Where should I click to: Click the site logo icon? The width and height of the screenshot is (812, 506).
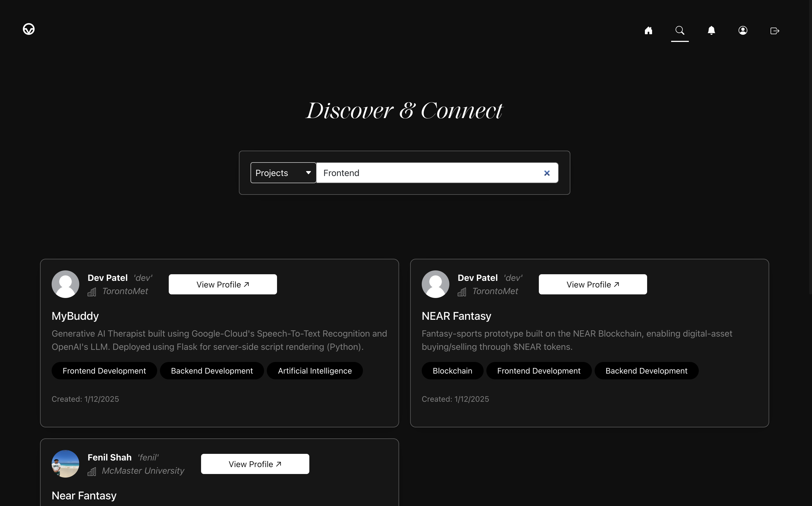point(29,29)
